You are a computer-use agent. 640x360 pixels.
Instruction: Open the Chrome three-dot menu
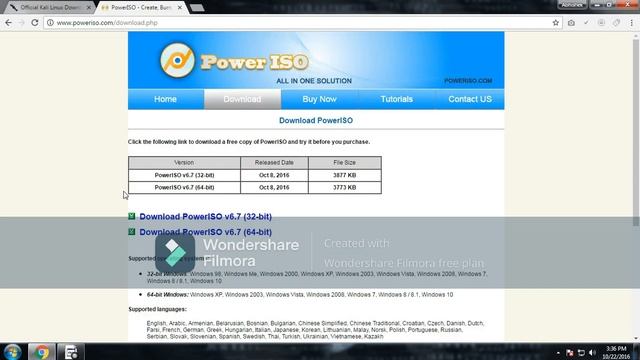click(631, 23)
